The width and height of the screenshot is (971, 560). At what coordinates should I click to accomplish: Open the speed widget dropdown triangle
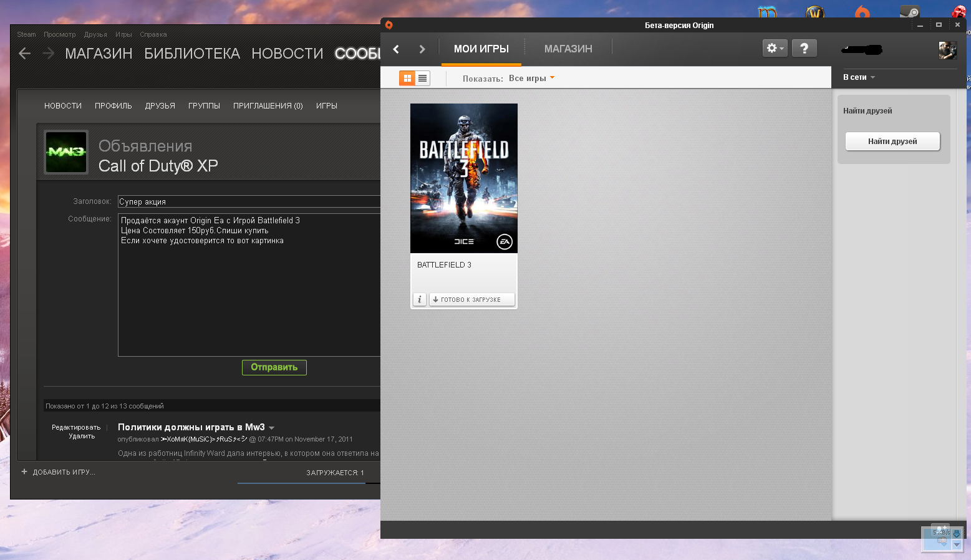(957, 544)
